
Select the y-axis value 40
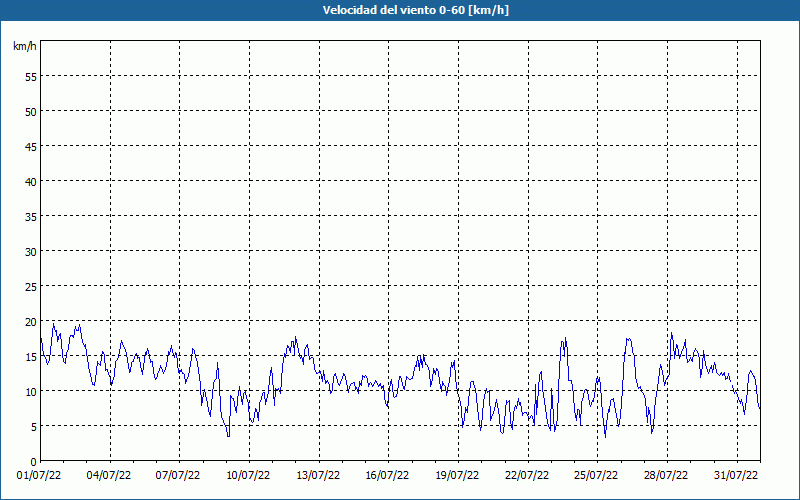(31, 182)
